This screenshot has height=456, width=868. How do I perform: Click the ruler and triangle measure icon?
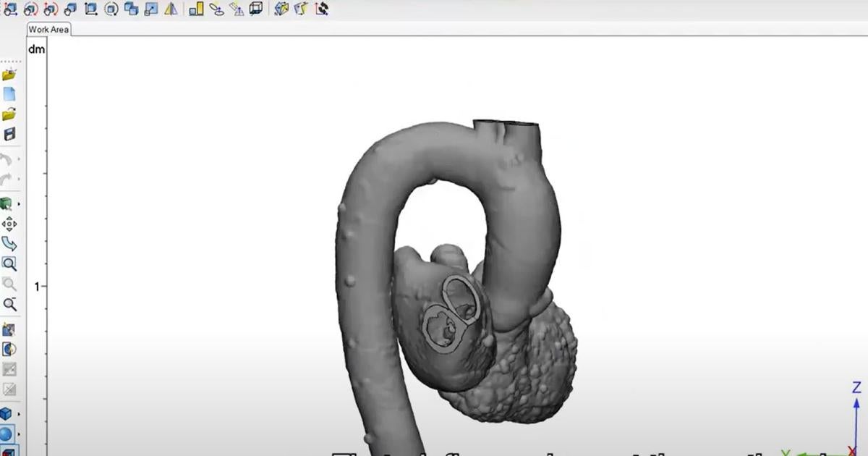237,9
